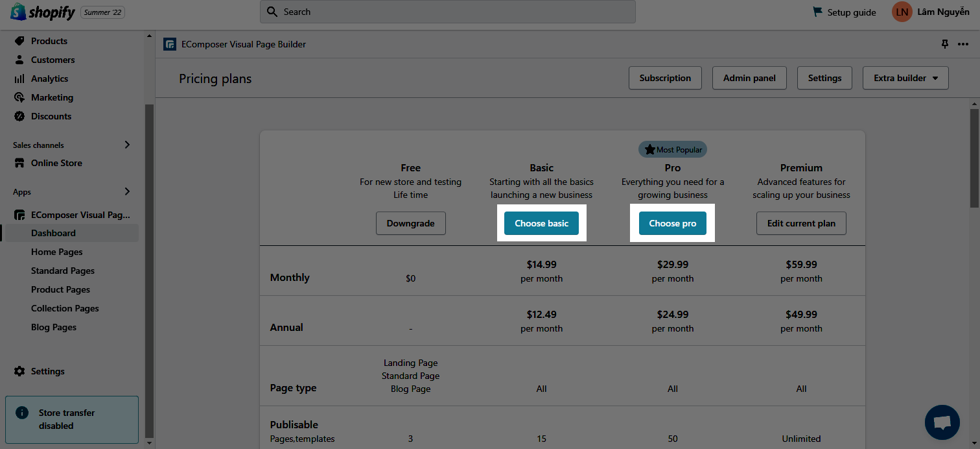The image size is (980, 449).
Task: Open Product Pages under EComposer
Action: (61, 289)
